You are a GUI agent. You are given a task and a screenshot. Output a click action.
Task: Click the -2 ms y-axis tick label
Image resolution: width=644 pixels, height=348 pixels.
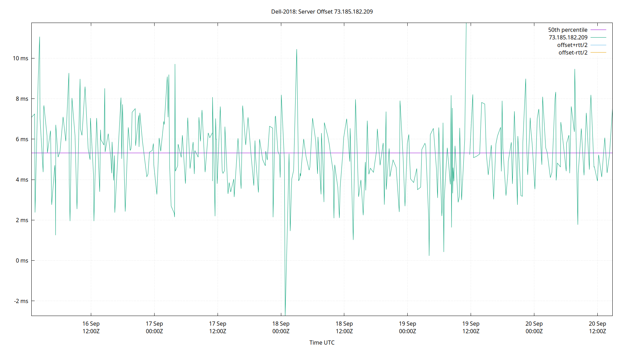pyautogui.click(x=20, y=301)
